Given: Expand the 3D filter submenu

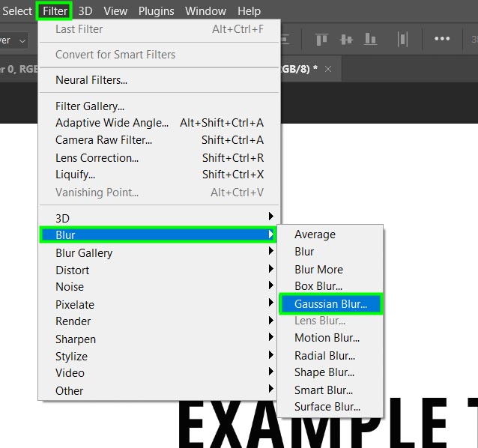Looking at the screenshot, I should (159, 218).
